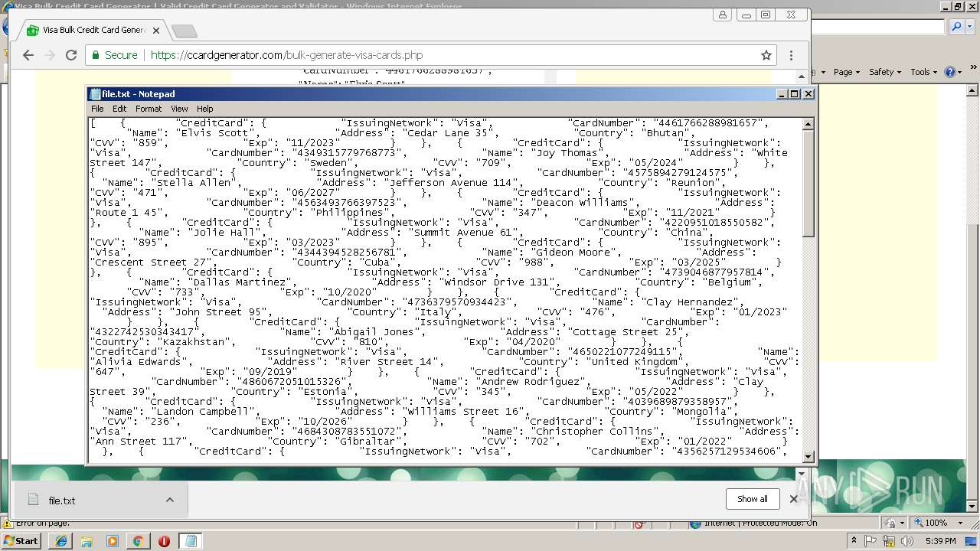
Task: Click the Error on page warning icon
Action: (7, 523)
